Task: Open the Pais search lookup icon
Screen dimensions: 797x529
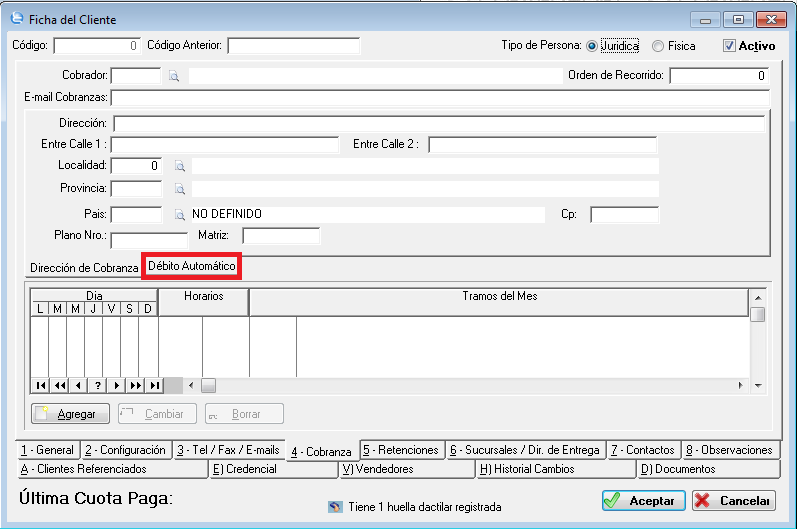Action: click(180, 214)
